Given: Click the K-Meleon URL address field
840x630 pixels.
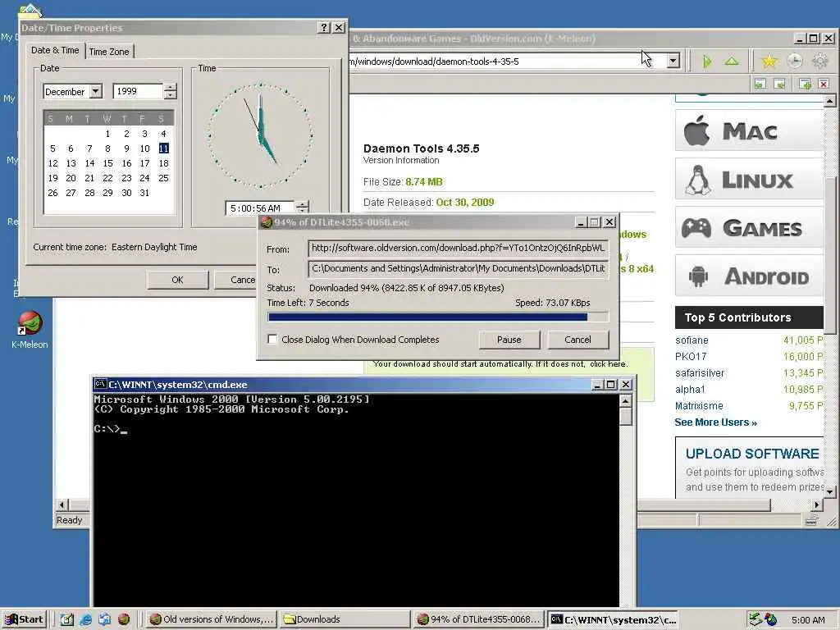Looking at the screenshot, I should pyautogui.click(x=506, y=61).
